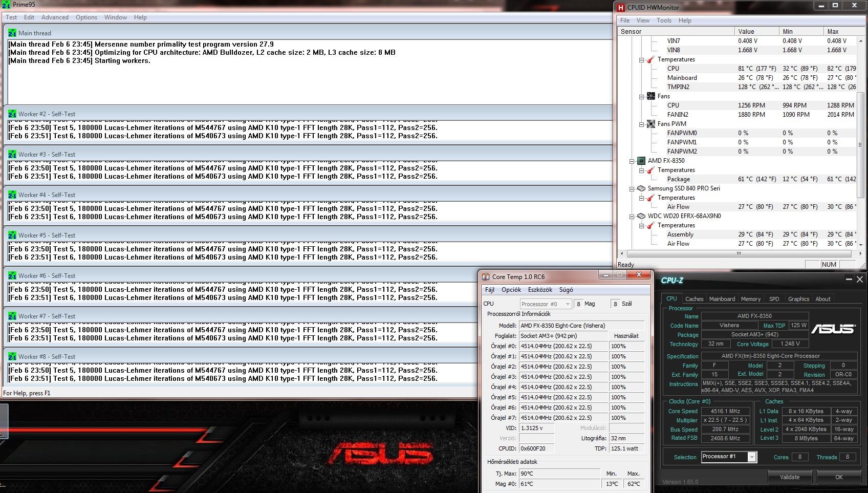Click the Worker #2 window icon
The height and width of the screenshot is (493, 868).
[12, 114]
